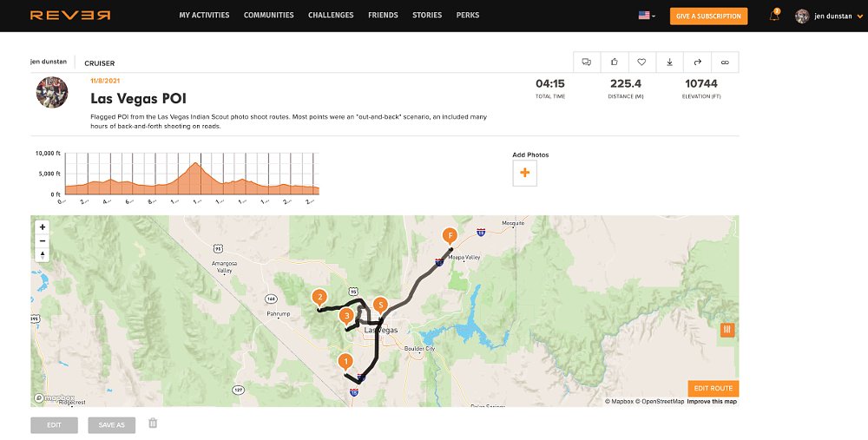Viewport: 868px width, 440px height.
Task: Click the Give a Subscription button
Action: [708, 16]
